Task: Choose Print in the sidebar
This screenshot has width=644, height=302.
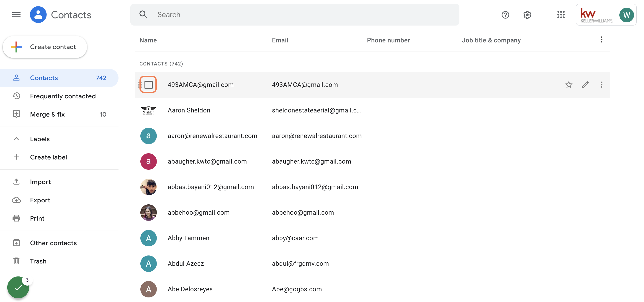Action: point(59,219)
